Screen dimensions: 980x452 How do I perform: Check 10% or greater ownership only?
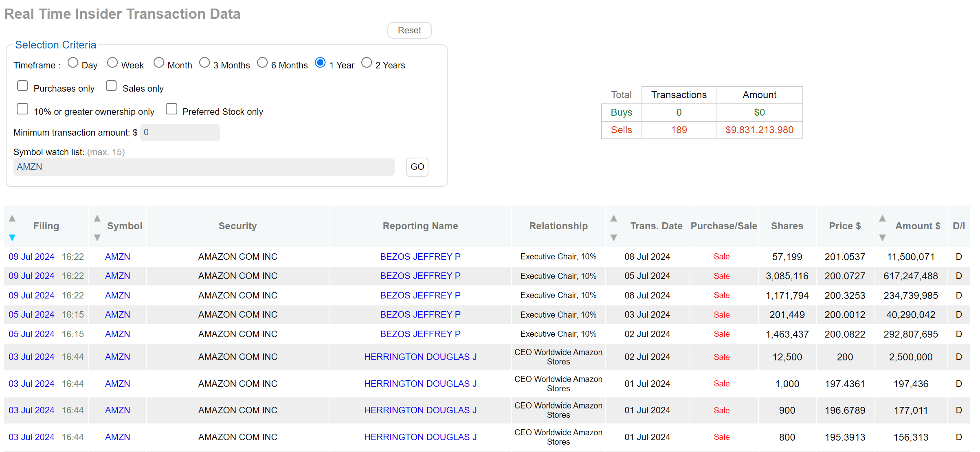[x=22, y=109]
